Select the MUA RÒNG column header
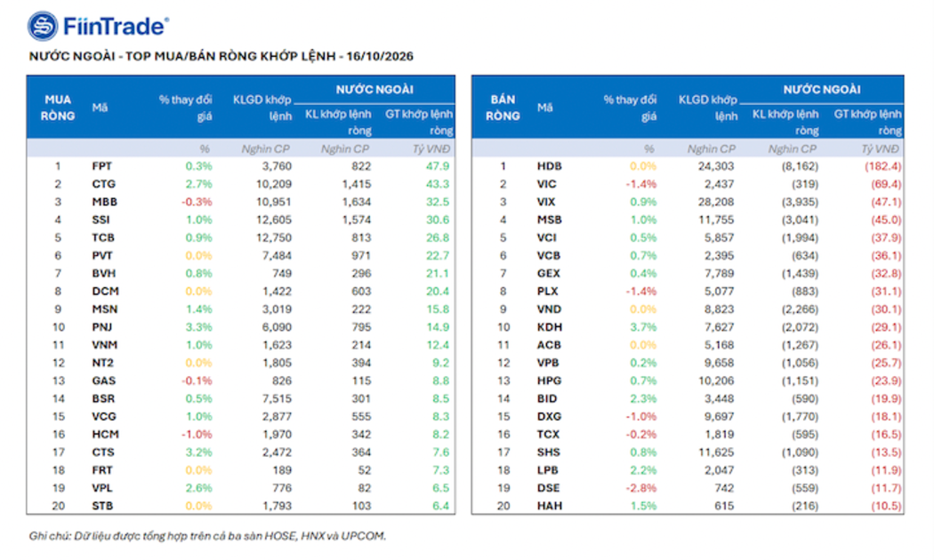The width and height of the screenshot is (934, 560). pos(58,108)
